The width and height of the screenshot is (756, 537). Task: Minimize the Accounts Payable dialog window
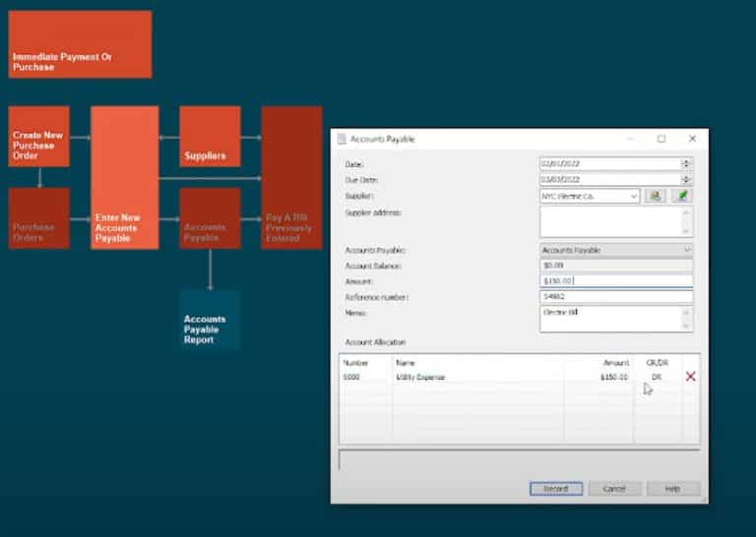630,140
